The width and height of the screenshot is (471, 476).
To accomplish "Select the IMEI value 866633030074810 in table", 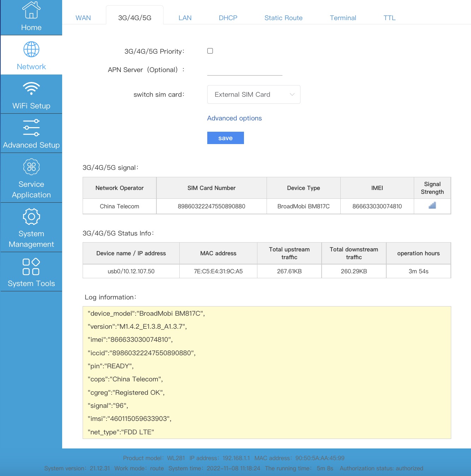I will [377, 206].
